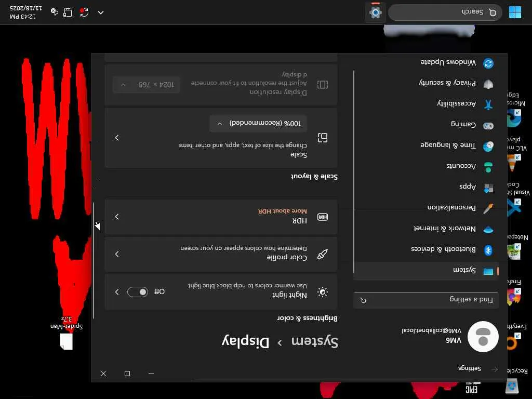
Task: Click magnifier icon in Find a setting
Action: (x=363, y=300)
